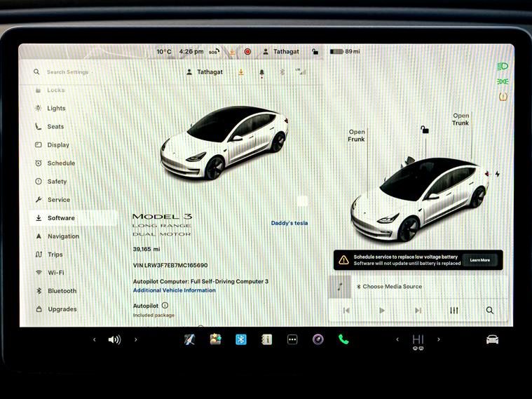This screenshot has width=532, height=399.
Task: Click the Additional Vehicle Information link
Action: pos(175,290)
